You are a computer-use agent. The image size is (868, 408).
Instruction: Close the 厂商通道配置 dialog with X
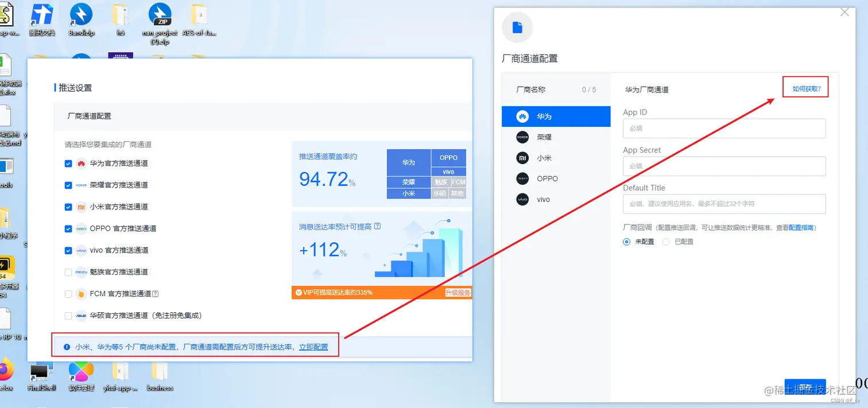(x=844, y=12)
